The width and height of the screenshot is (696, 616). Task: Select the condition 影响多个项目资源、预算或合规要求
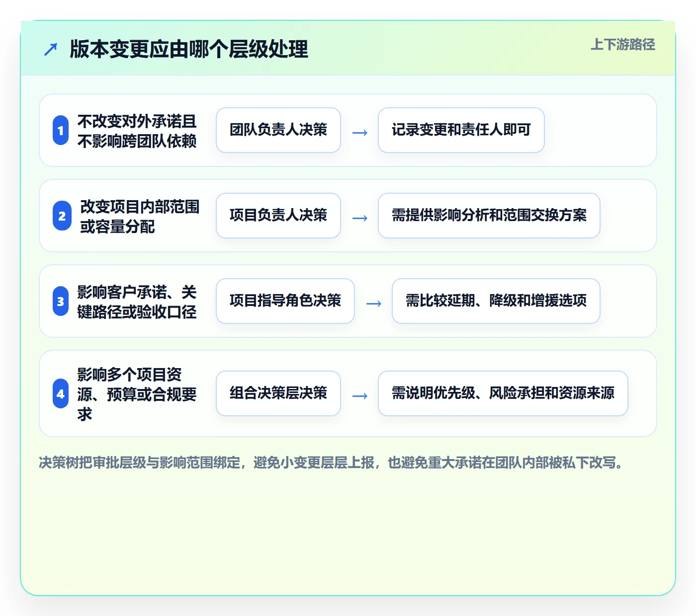point(137,394)
